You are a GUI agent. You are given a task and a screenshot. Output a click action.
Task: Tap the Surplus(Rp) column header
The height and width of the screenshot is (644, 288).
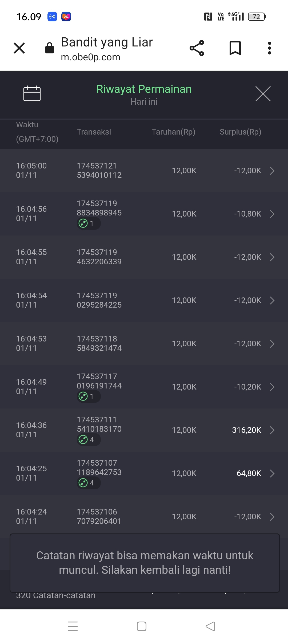pos(240,132)
